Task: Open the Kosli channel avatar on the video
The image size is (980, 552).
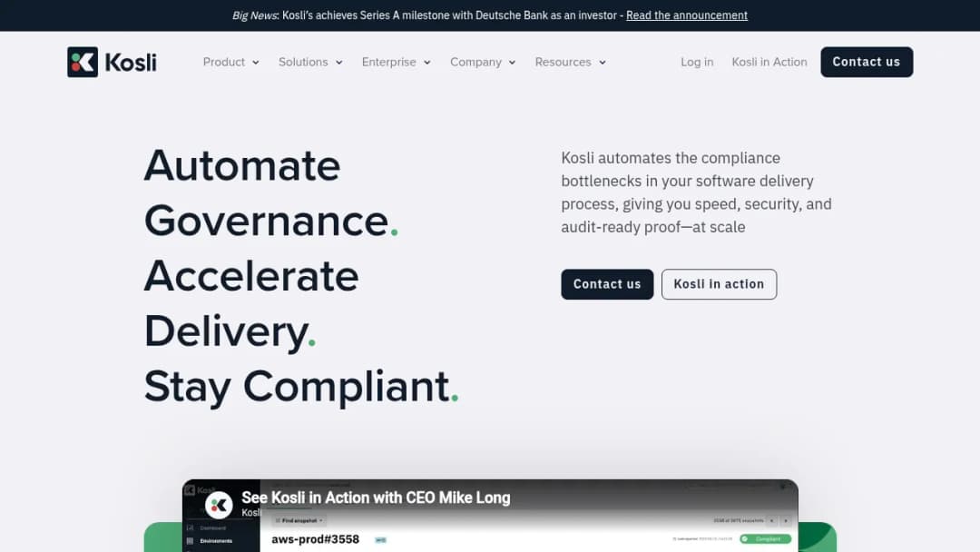Action: [219, 505]
